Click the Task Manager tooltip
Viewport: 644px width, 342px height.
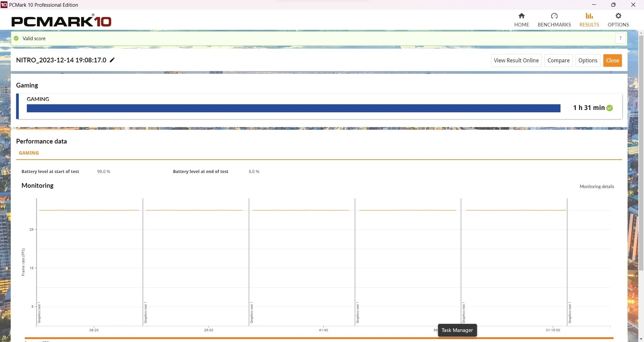click(x=457, y=330)
